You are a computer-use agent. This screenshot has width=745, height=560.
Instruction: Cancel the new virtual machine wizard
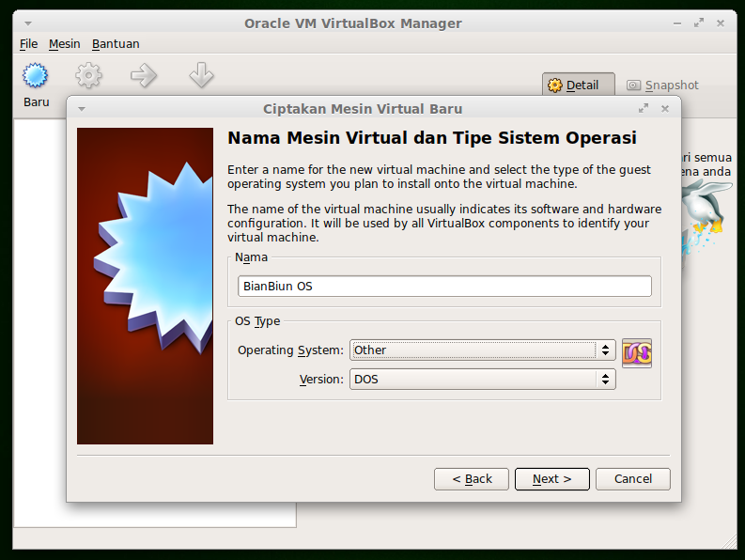[633, 479]
